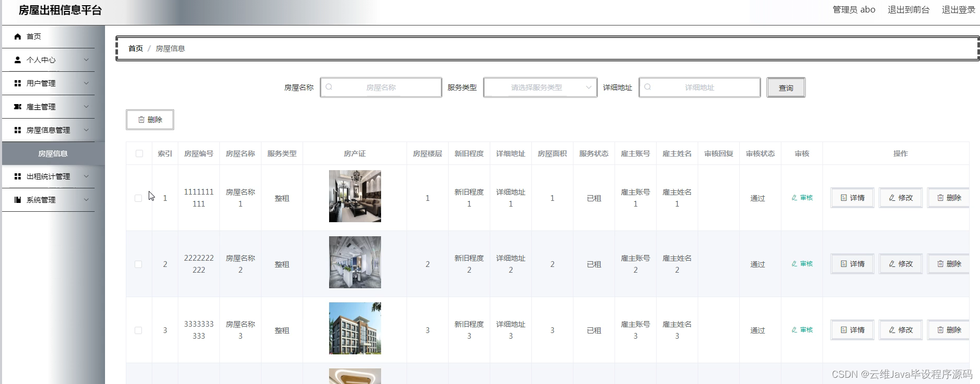The width and height of the screenshot is (980, 384).
Task: Click the 房屋名称 search input field
Action: [x=381, y=87]
